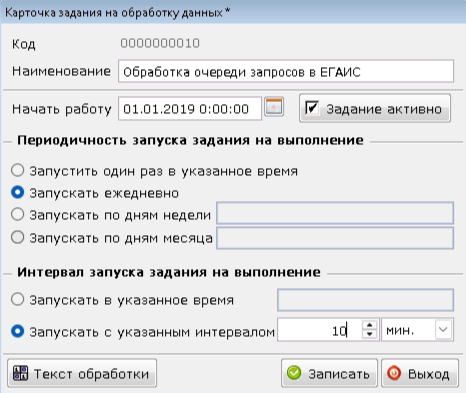Click 'Интервал запуска задания на выполнение' heading

(x=169, y=272)
